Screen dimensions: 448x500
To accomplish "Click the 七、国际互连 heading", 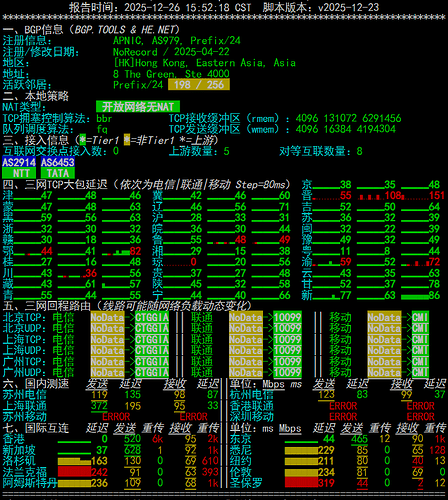I will (35, 428).
